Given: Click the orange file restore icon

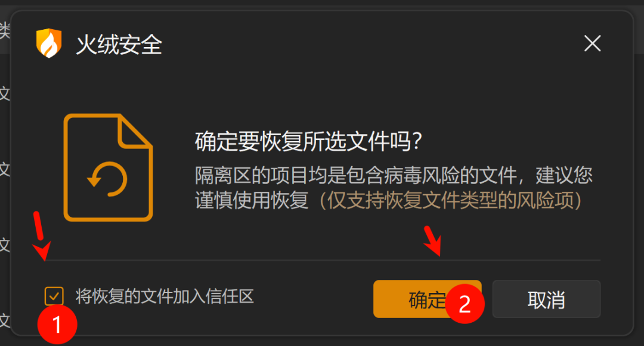Looking at the screenshot, I should tap(109, 168).
